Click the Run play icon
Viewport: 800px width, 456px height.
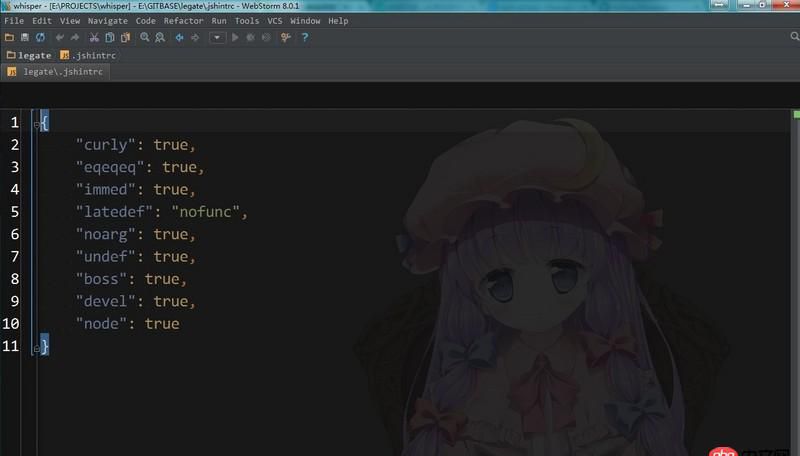pos(235,37)
